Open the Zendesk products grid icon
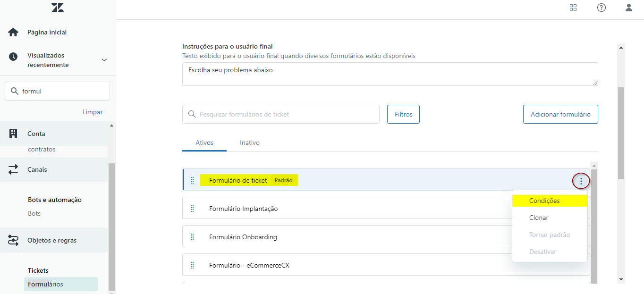The height and width of the screenshot is (294, 644). [x=573, y=8]
